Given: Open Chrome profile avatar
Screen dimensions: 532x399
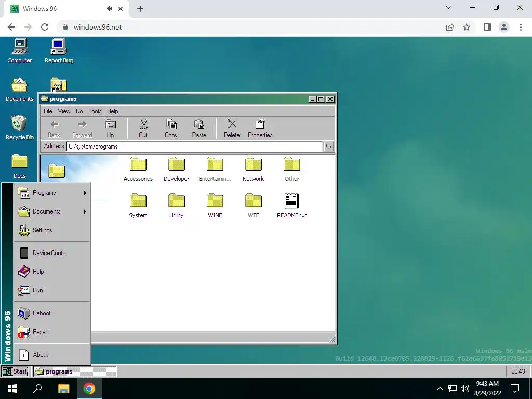Looking at the screenshot, I should (x=504, y=27).
